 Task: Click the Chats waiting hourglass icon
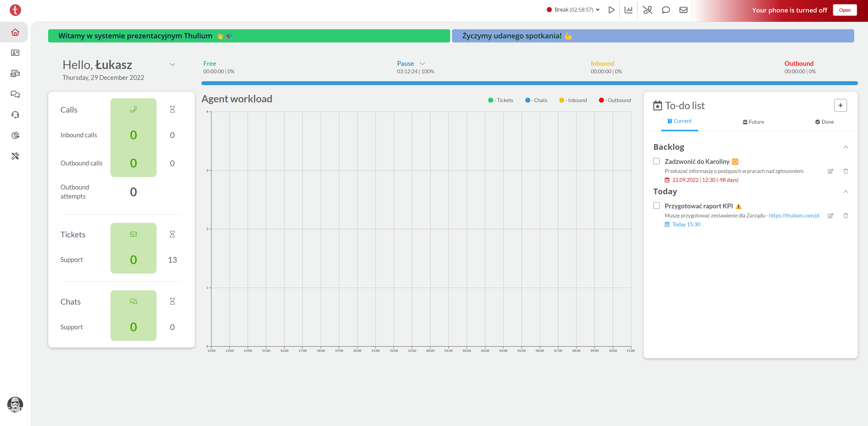172,301
